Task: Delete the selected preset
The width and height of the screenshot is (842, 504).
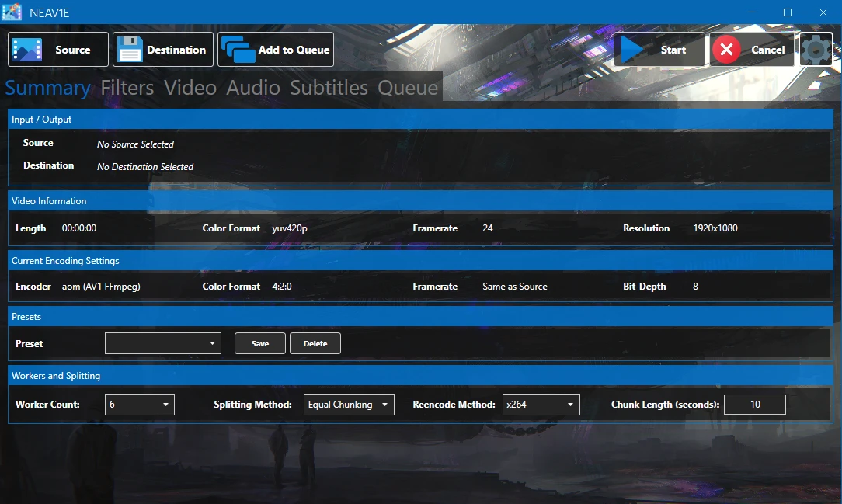Action: (x=315, y=343)
